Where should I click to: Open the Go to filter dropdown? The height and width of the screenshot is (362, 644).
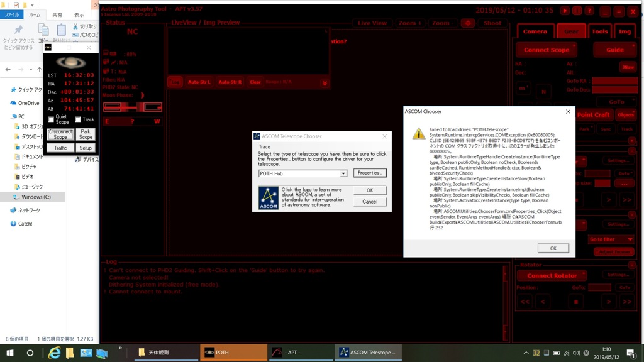coord(611,239)
